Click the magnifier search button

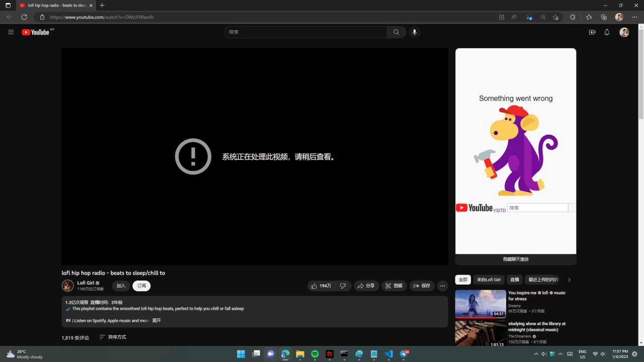click(x=396, y=32)
